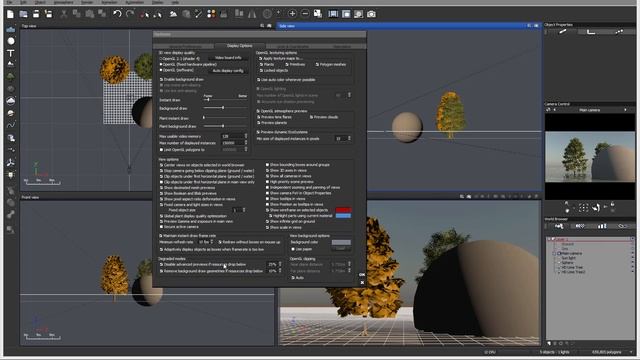This screenshot has height=360, width=640.
Task: Click Max usable video memory stepper arrows
Action: [246, 136]
